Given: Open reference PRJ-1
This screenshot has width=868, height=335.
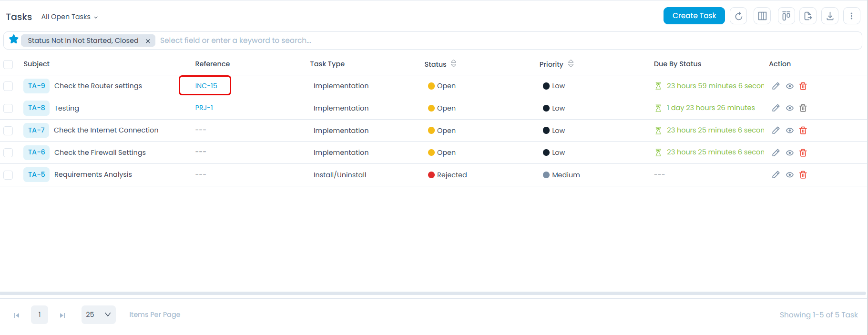Looking at the screenshot, I should point(204,108).
